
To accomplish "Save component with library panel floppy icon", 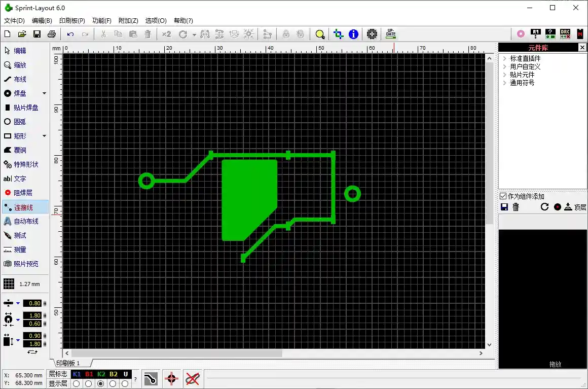I will point(504,207).
